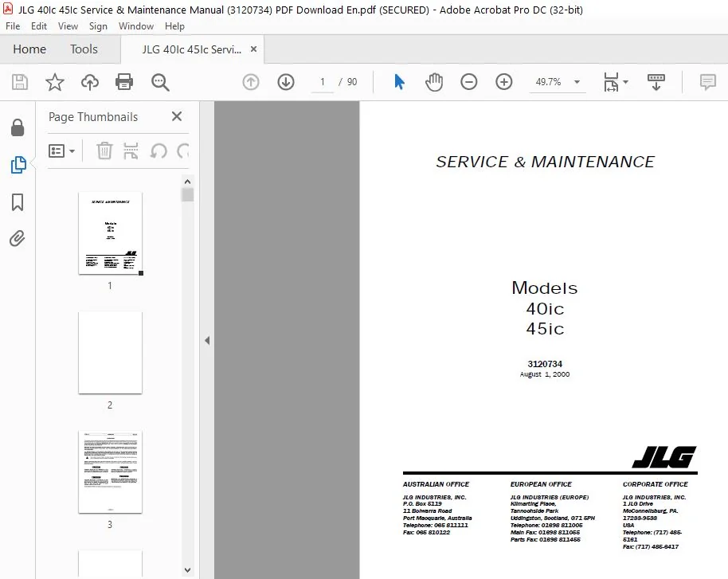Screen dimensions: 728x579
Task: Open the Attachments paperclip panel
Action: 18,239
